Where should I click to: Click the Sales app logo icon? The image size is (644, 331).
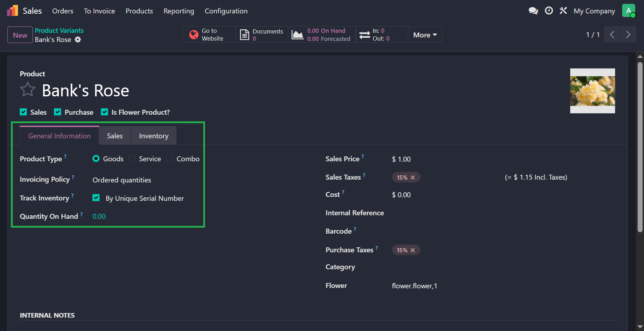(12, 11)
